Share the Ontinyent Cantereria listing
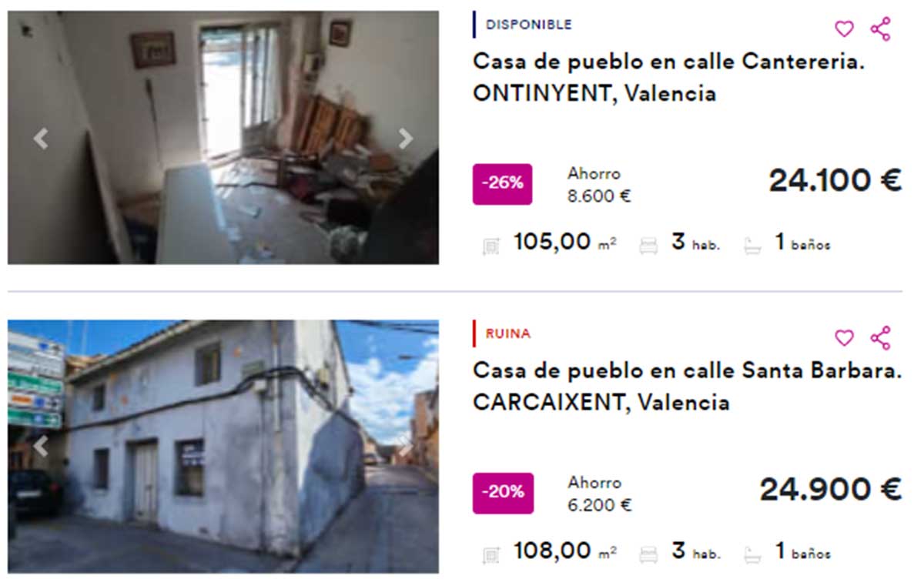Image resolution: width=924 pixels, height=586 pixels. (x=880, y=29)
